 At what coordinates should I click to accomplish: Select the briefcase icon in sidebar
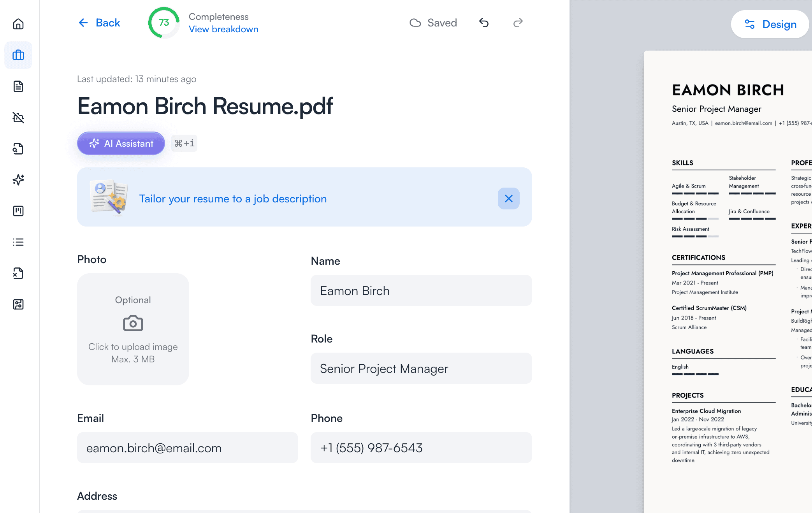[18, 55]
